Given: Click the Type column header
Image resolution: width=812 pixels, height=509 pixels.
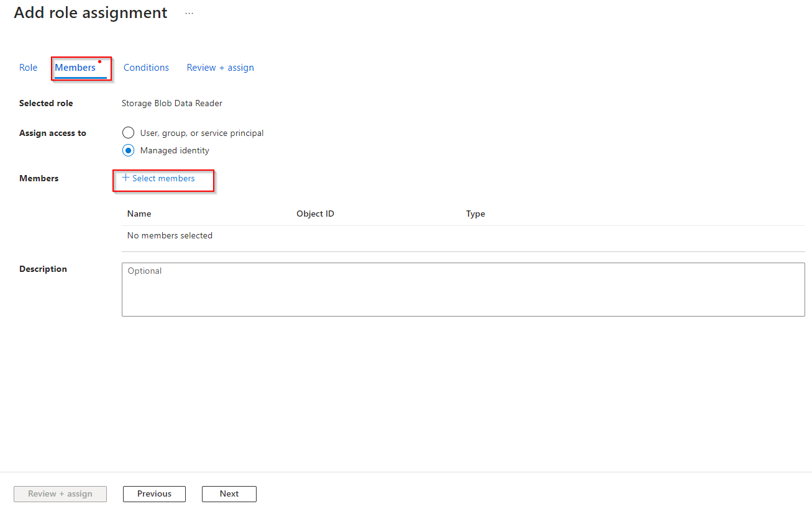Looking at the screenshot, I should coord(475,214).
